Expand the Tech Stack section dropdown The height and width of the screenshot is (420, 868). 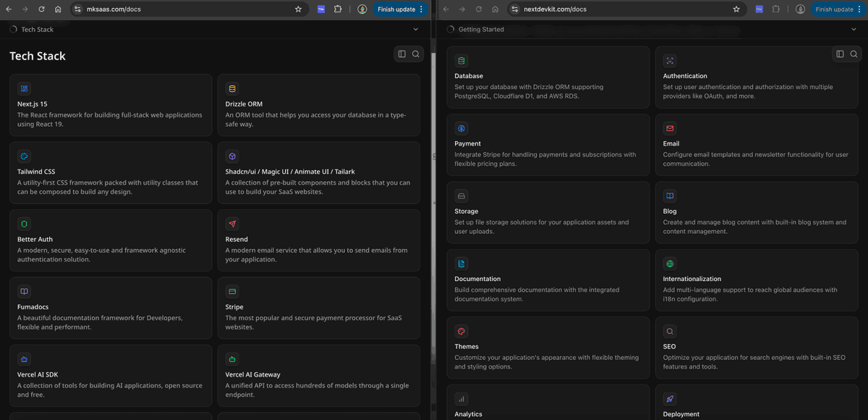click(416, 30)
